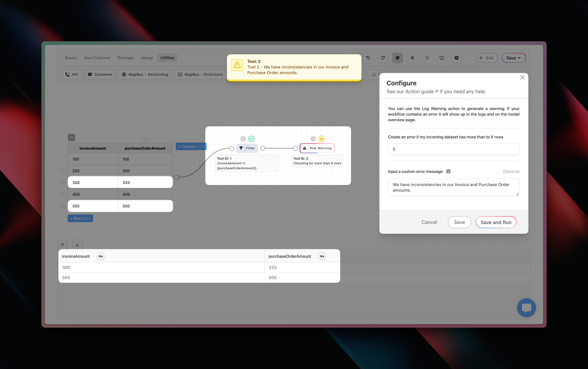This screenshot has width=588, height=369.
Task: Click the Save and Run button
Action: pyautogui.click(x=496, y=222)
